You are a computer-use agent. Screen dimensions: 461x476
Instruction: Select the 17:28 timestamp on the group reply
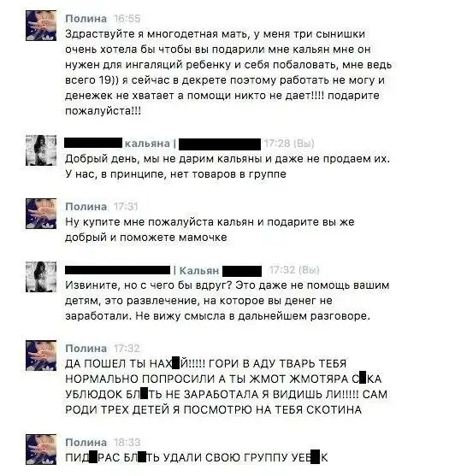tap(289, 144)
